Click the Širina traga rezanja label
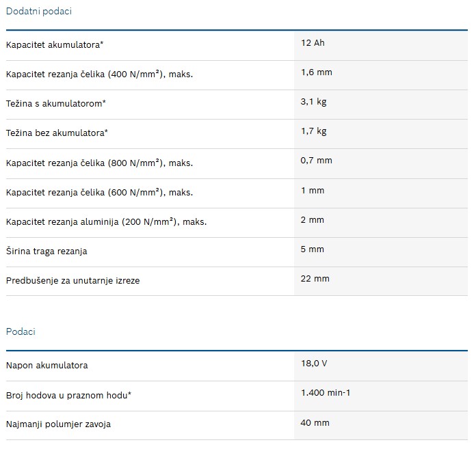This screenshot has width=476, height=449. coord(47,251)
